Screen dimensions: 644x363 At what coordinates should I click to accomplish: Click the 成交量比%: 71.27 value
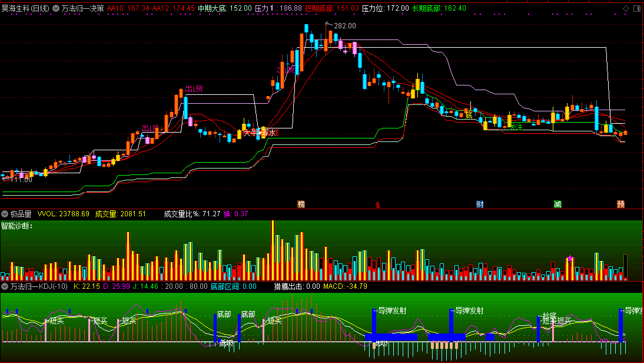[192, 214]
